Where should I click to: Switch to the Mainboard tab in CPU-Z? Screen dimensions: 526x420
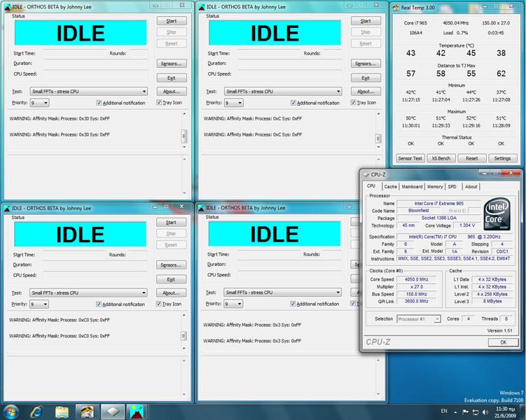(412, 187)
